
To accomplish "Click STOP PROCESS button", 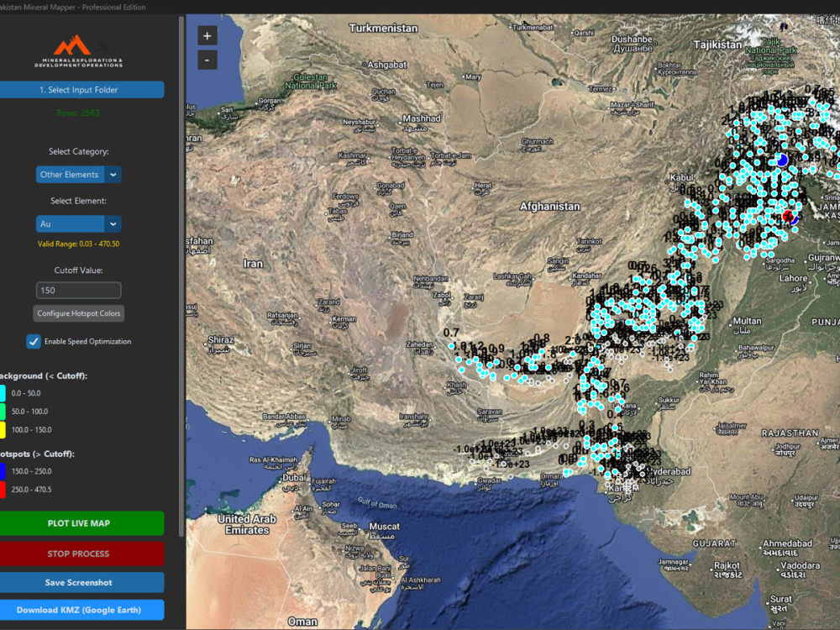I will 79,554.
